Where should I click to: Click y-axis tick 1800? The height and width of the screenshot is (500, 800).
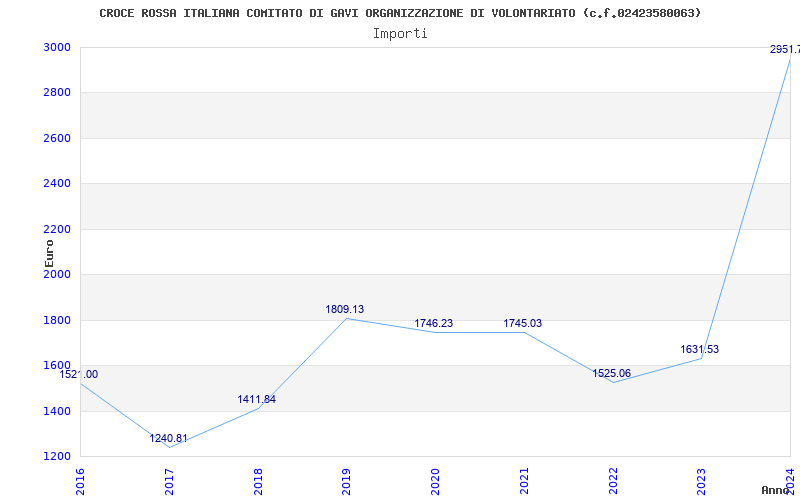57,320
